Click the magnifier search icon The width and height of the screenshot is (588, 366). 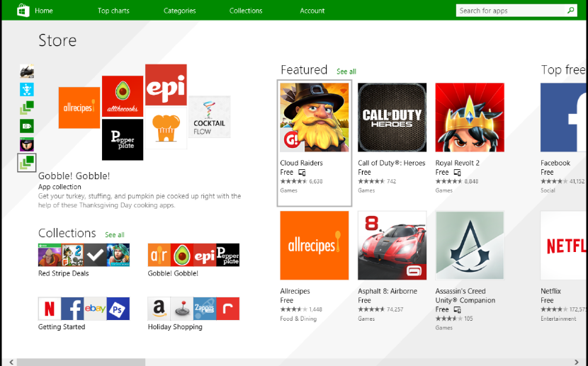[x=570, y=11]
